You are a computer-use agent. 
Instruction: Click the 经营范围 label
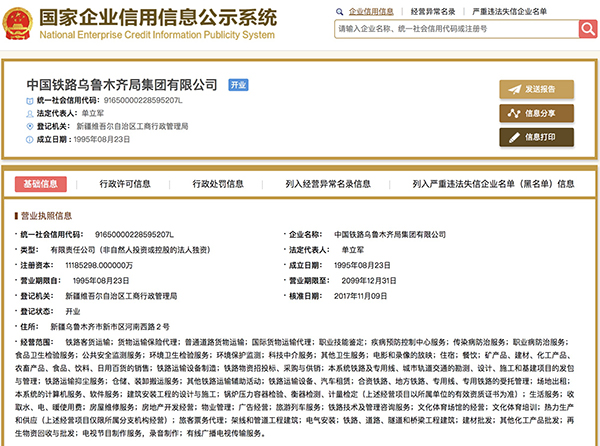37,342
